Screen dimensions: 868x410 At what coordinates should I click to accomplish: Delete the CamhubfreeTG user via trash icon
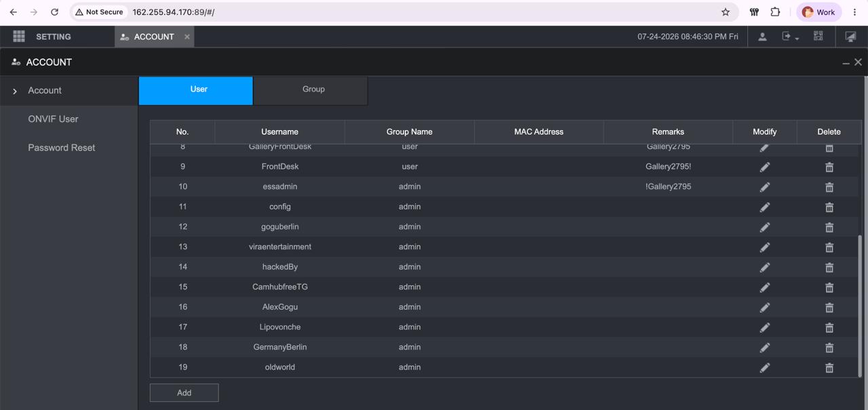pyautogui.click(x=829, y=287)
